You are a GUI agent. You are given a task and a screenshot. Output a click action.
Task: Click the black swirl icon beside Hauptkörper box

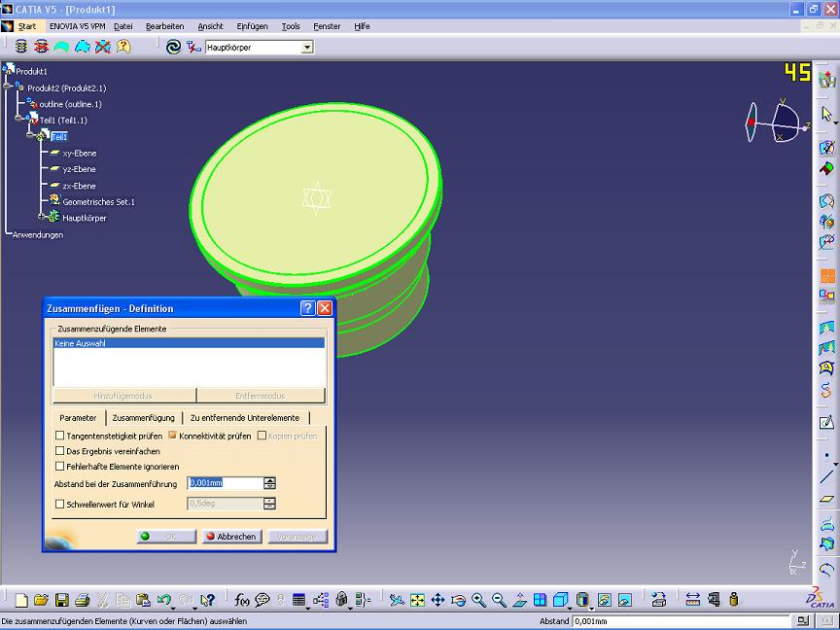pos(173,47)
